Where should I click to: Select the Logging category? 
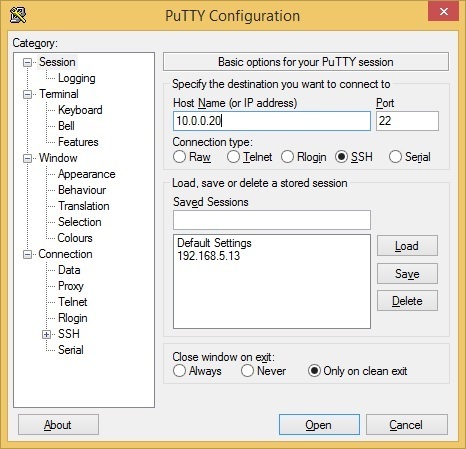coord(77,78)
